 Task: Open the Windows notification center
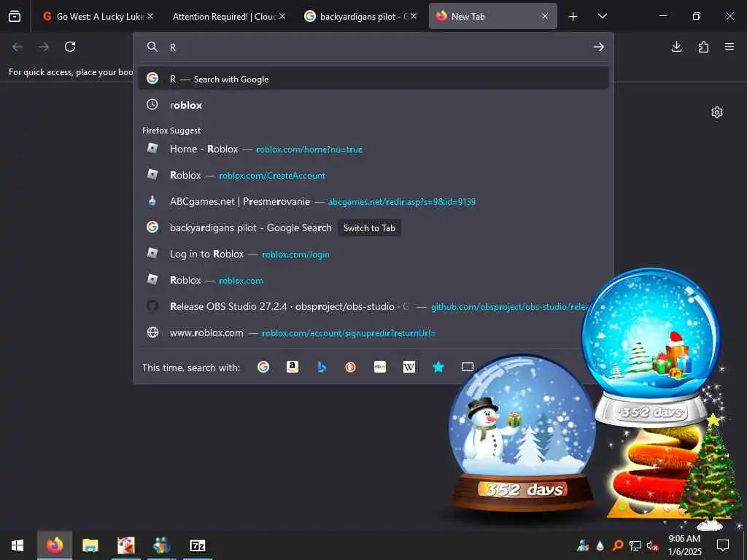click(x=723, y=545)
